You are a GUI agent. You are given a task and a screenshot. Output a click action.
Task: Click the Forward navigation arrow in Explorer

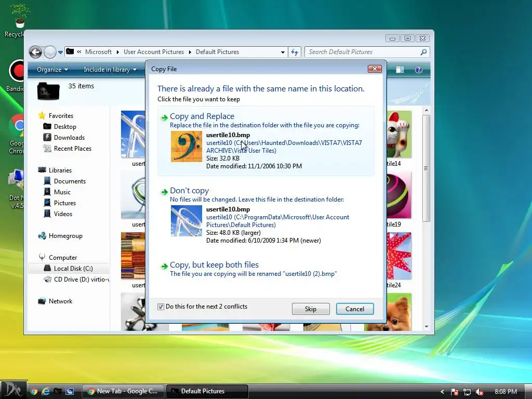click(x=50, y=52)
